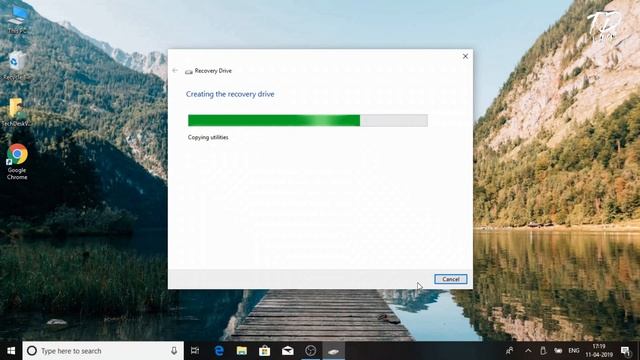Viewport: 640px width, 360px height.
Task: Open Microsoft Store from the taskbar
Action: (x=264, y=351)
